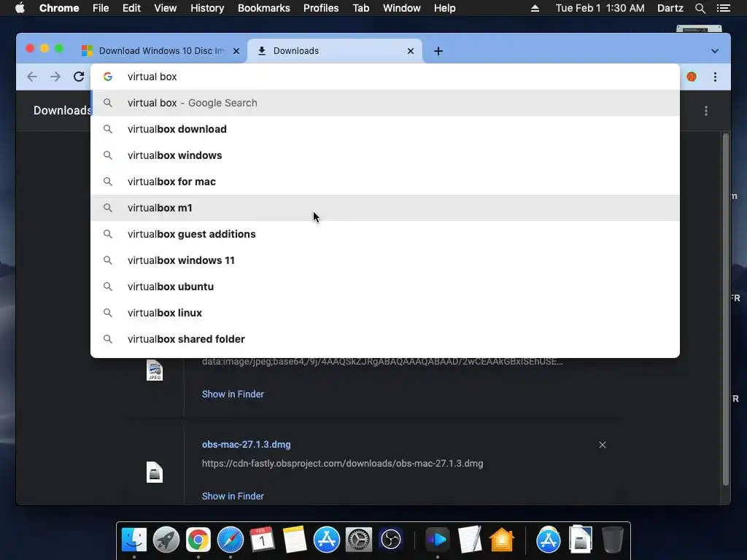The image size is (747, 560).
Task: Open Notes from the Dock
Action: click(295, 540)
